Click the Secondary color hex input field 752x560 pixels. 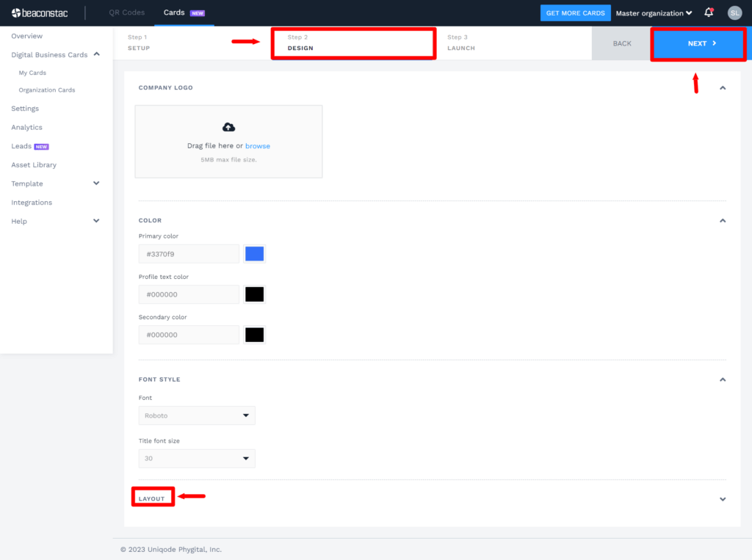[189, 335]
